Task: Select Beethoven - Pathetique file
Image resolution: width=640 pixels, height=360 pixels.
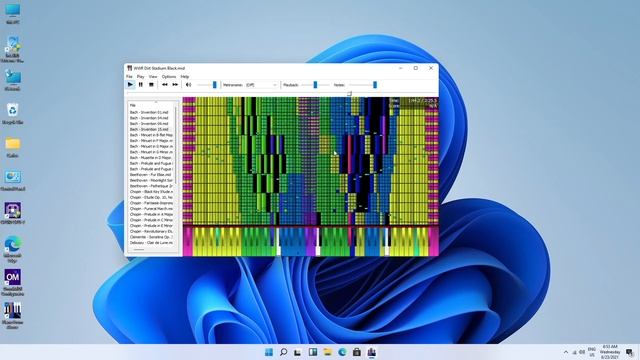Action: 151,186
